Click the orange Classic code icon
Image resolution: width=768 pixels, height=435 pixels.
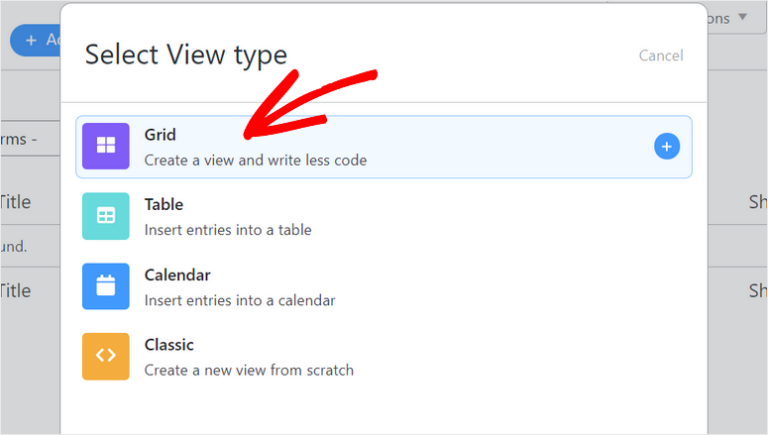tap(106, 356)
